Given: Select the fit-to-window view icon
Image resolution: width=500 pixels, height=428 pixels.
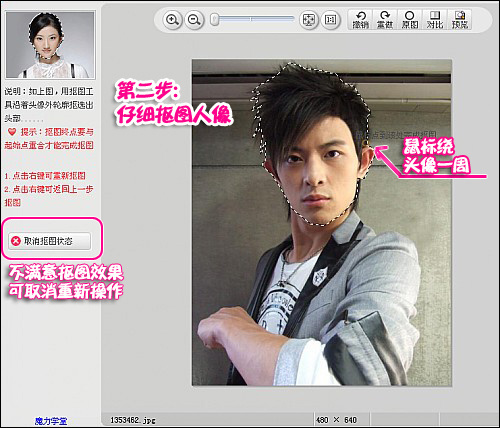Looking at the screenshot, I should (x=308, y=20).
